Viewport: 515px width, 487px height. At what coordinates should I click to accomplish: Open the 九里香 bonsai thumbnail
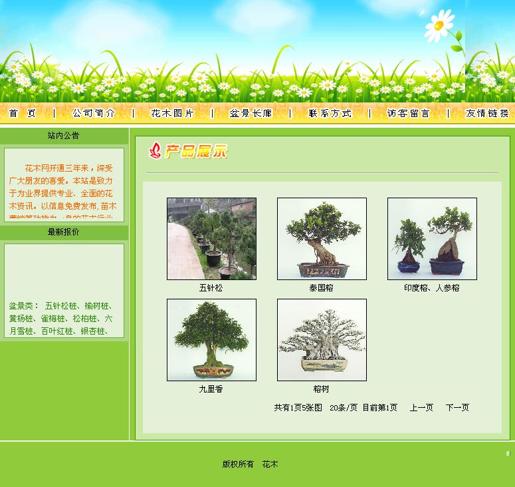212,340
